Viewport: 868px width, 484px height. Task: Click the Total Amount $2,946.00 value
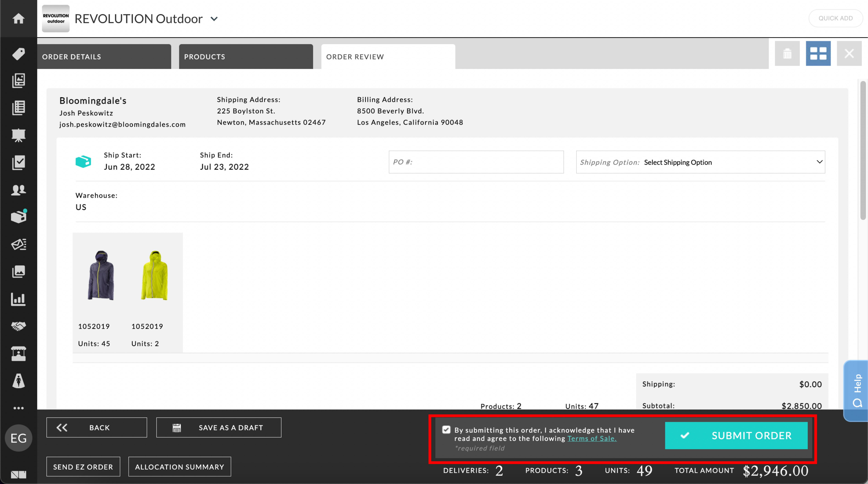point(775,471)
